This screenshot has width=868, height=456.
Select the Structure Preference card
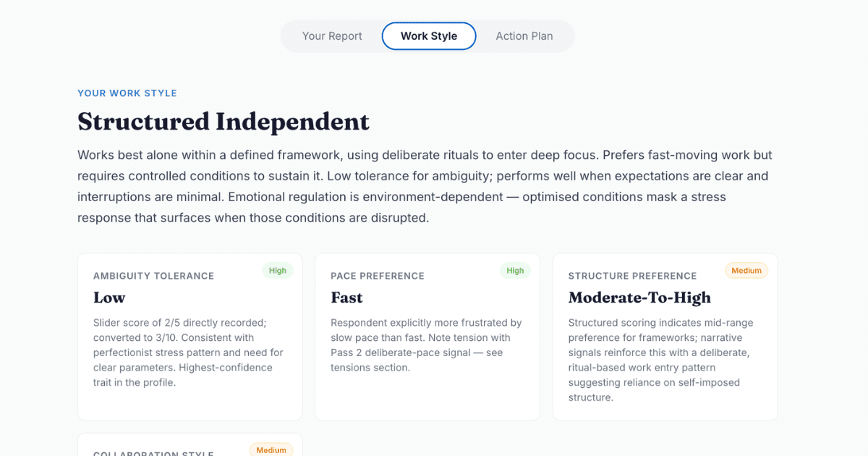[x=665, y=337]
